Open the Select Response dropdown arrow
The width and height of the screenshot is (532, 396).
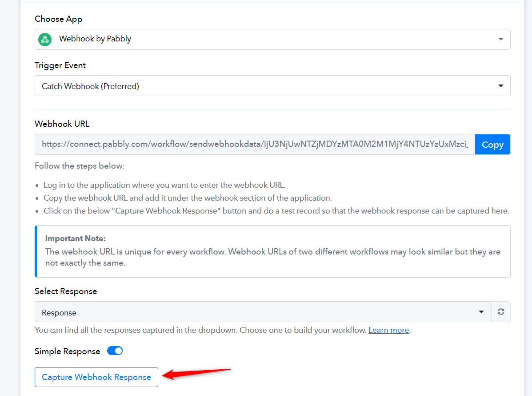[481, 312]
